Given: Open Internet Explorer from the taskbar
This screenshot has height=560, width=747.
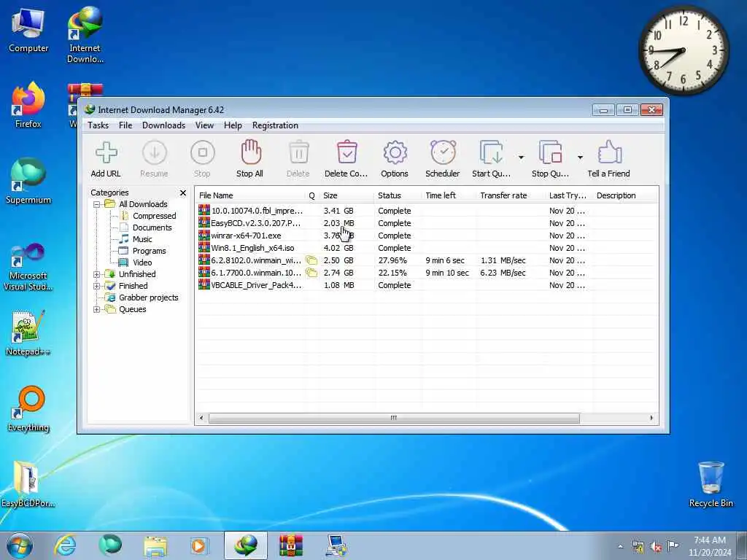Looking at the screenshot, I should [x=65, y=545].
